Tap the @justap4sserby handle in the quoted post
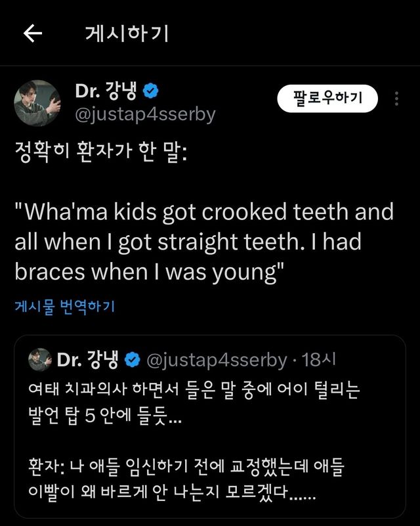420x526 pixels. pos(215,359)
